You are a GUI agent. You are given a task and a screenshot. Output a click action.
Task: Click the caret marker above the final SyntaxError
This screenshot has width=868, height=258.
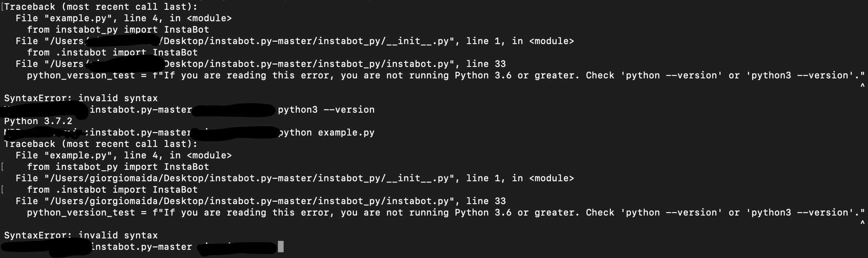pos(862,224)
